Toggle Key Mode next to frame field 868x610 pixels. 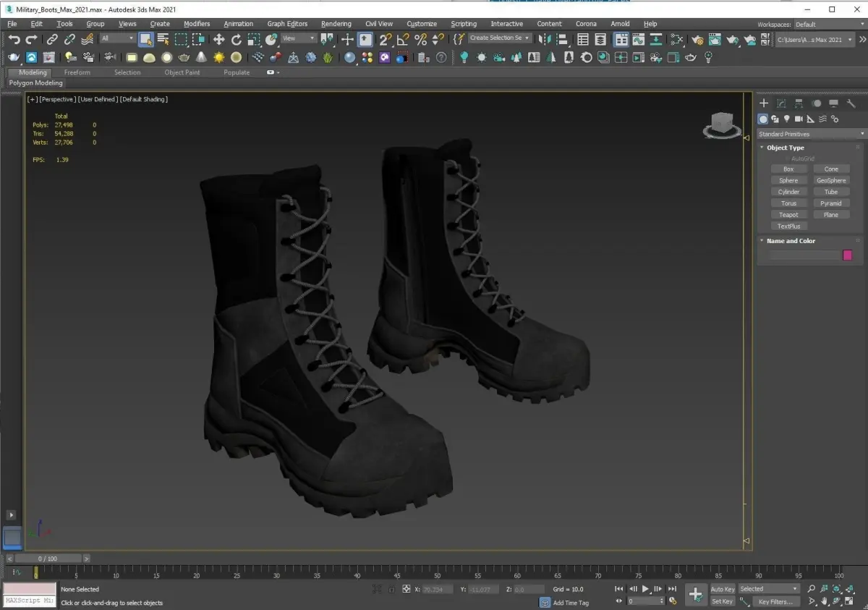(618, 601)
